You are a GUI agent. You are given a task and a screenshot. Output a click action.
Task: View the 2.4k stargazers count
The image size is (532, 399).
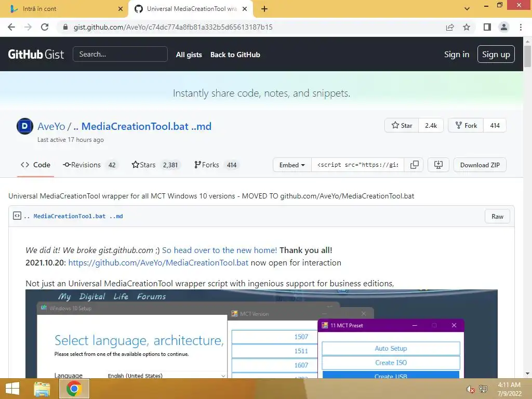pos(431,126)
